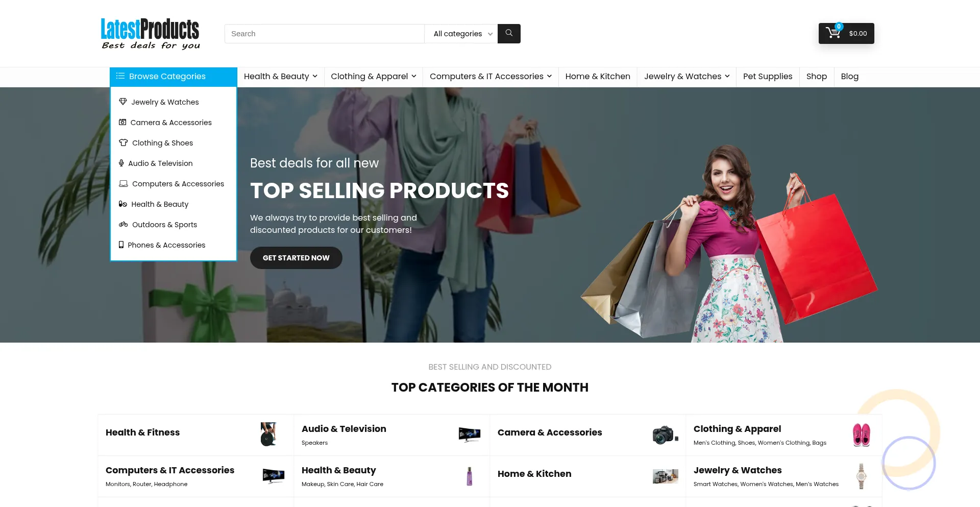Screen dimensions: 980x507
Task: Focus the Search input field
Action: coord(325,34)
